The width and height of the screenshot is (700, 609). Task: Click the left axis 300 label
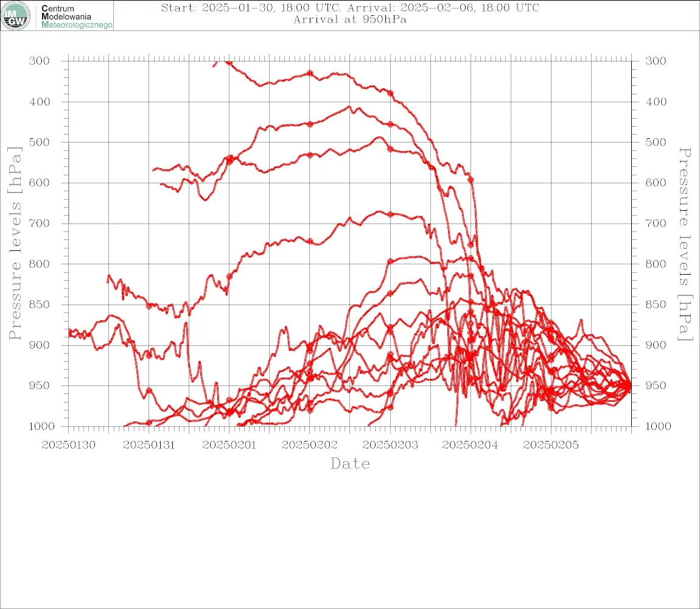(x=40, y=61)
